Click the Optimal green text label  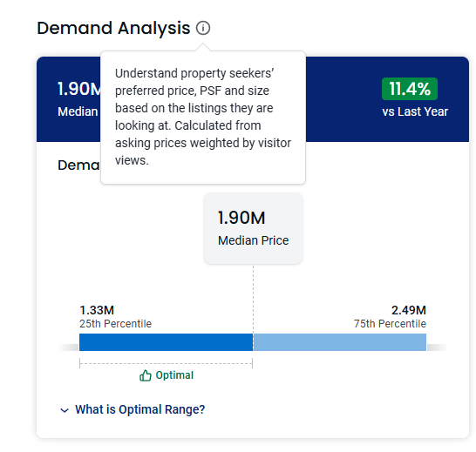click(x=174, y=375)
